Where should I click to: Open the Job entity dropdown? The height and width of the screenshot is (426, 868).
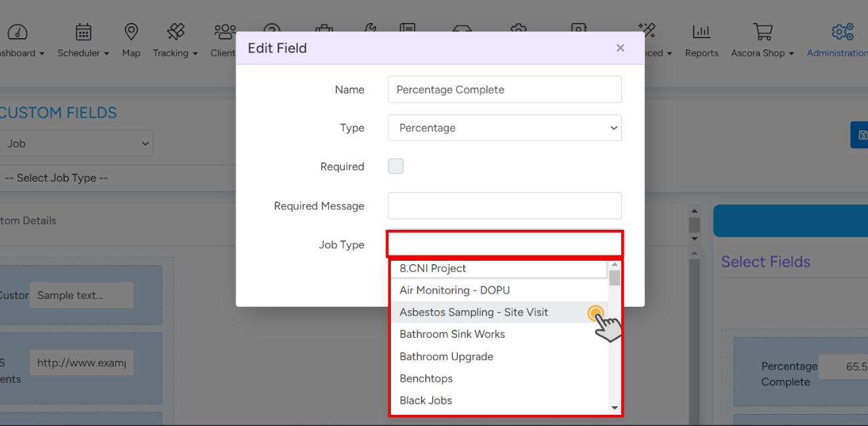pos(76,144)
